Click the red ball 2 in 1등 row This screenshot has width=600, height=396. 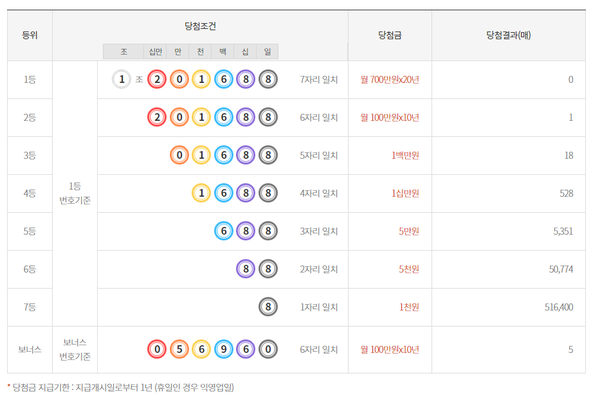pos(157,80)
